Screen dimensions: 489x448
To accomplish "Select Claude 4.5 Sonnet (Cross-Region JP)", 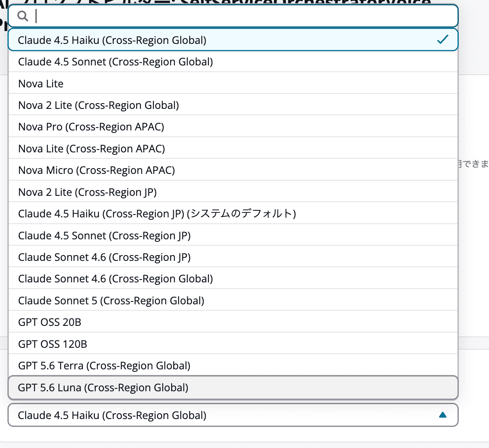I will [233, 236].
